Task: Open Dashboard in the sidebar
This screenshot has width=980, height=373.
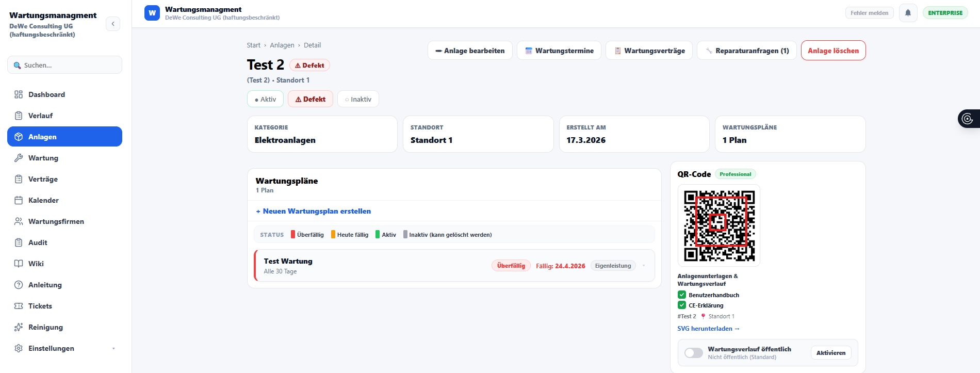Action: pos(64,94)
